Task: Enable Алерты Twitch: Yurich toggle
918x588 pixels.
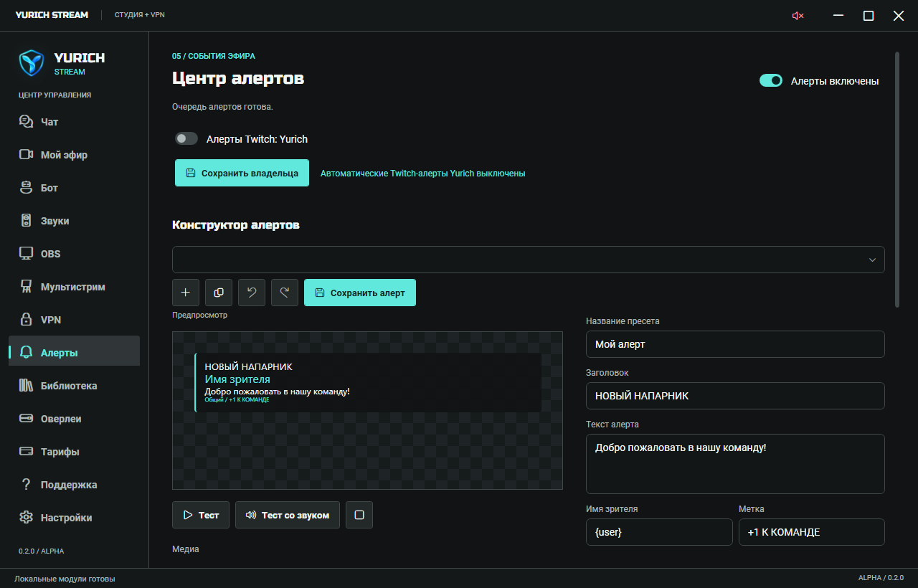Action: pyautogui.click(x=186, y=138)
